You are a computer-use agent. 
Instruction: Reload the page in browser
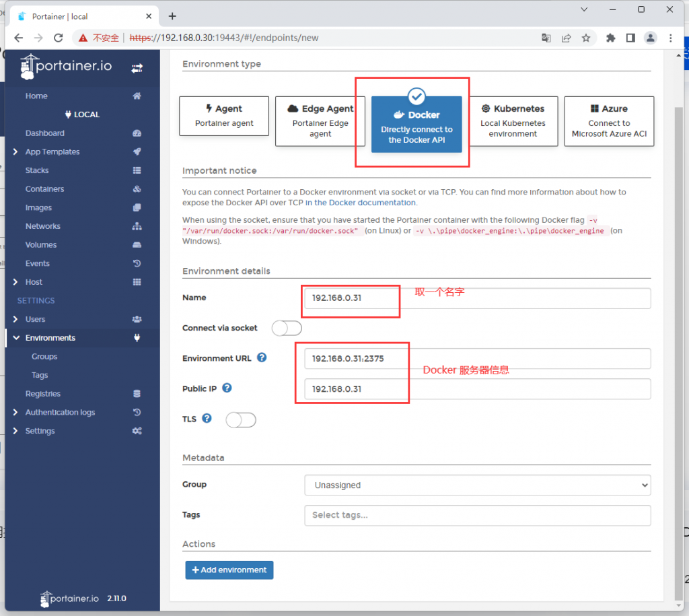click(58, 38)
